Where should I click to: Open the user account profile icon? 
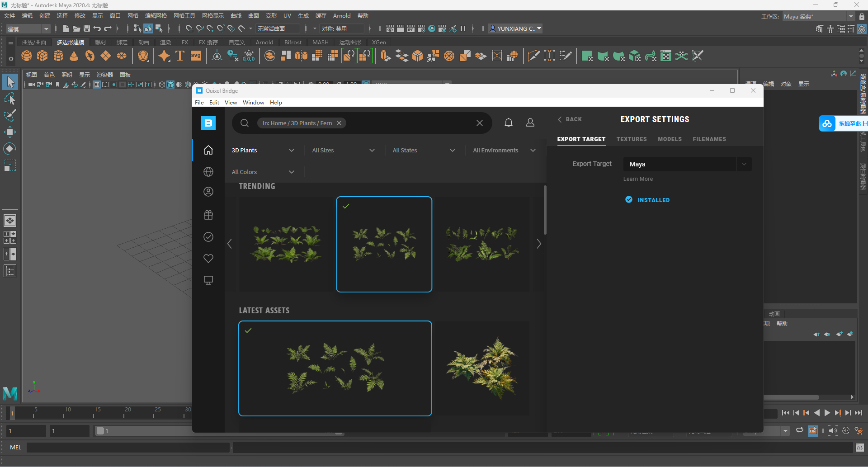pyautogui.click(x=530, y=123)
